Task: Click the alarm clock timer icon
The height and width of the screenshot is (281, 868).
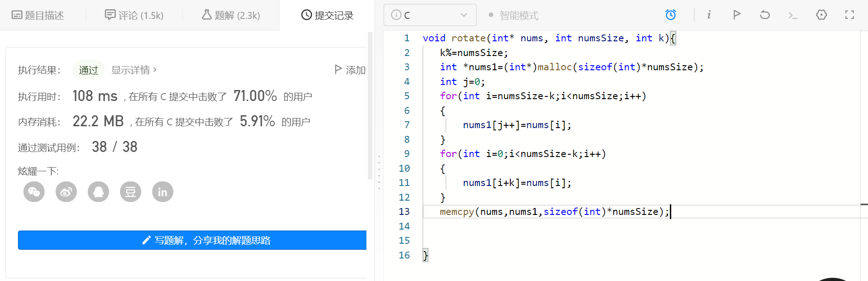Action: click(671, 15)
